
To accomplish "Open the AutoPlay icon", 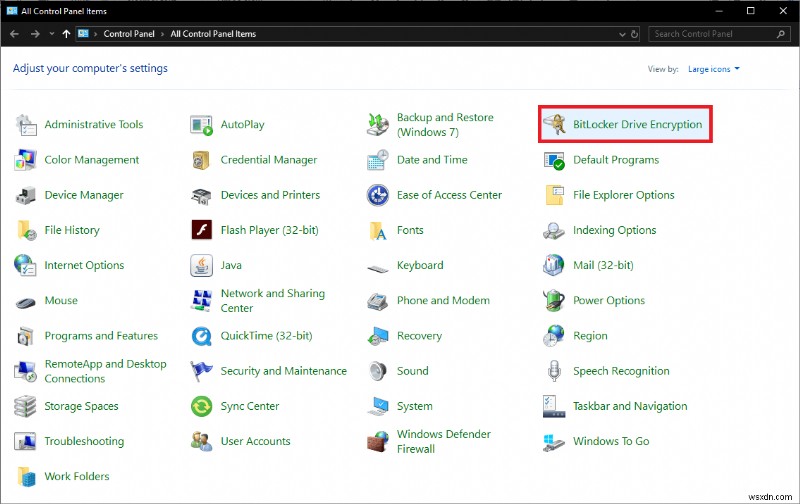I will point(202,124).
